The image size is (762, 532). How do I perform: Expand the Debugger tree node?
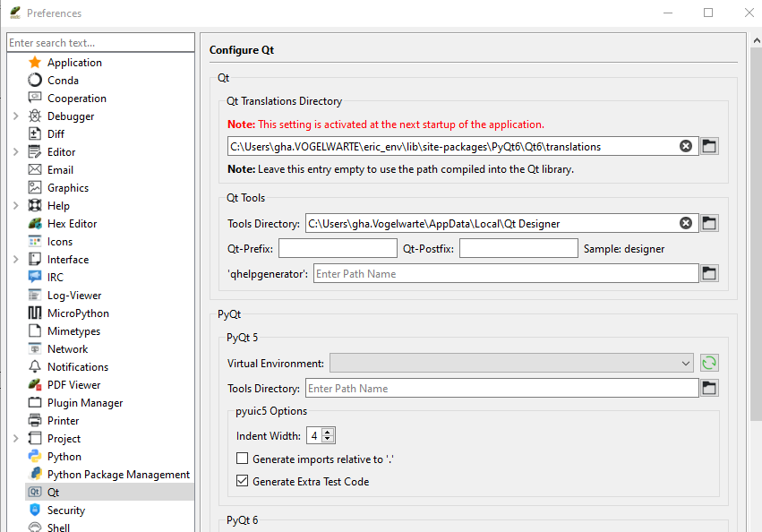click(15, 116)
